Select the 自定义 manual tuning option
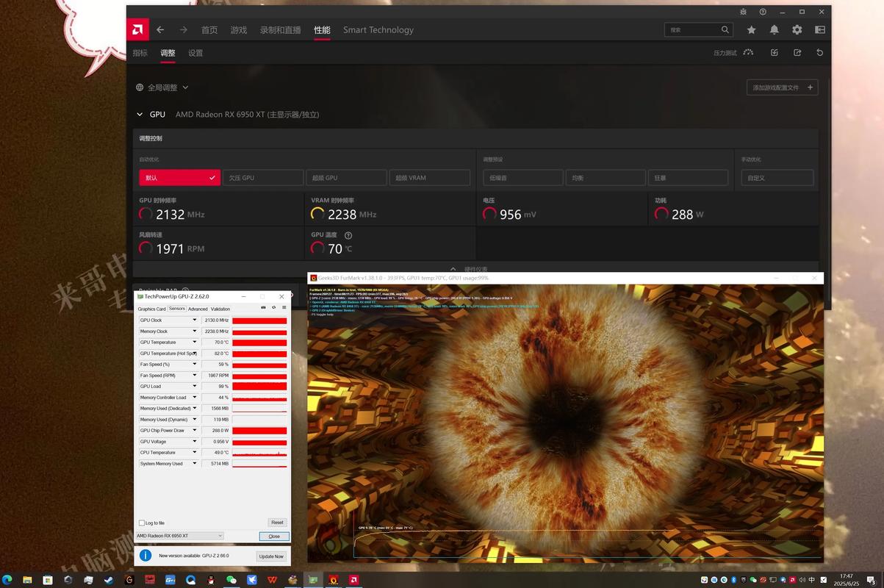 tap(777, 178)
